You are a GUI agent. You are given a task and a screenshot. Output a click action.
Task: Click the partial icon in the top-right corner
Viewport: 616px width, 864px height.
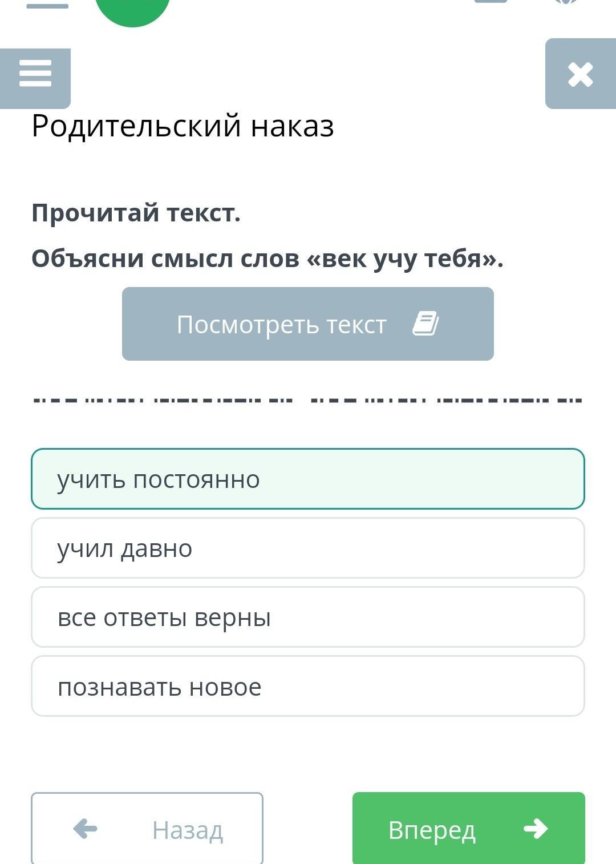pyautogui.click(x=566, y=2)
